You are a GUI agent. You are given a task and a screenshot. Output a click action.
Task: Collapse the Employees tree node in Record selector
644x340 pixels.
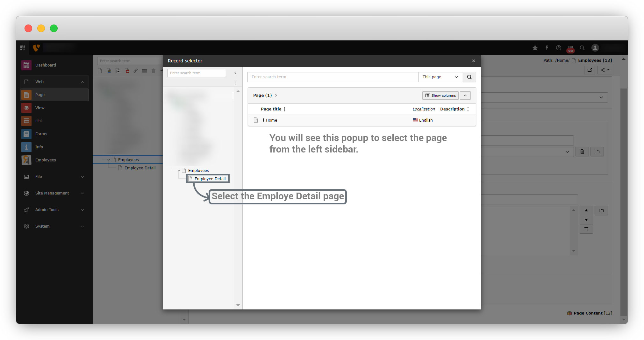pos(179,171)
